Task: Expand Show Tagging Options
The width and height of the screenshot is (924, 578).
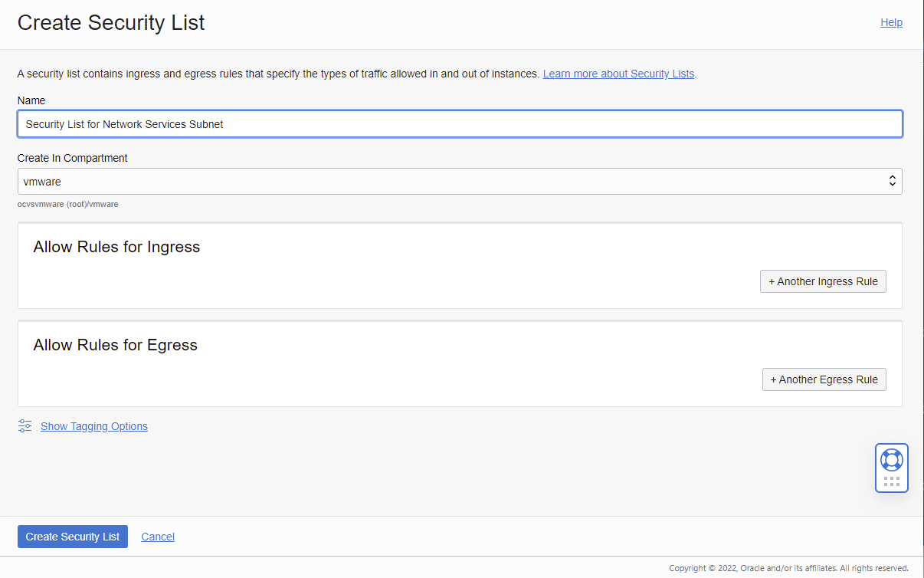Action: pyautogui.click(x=93, y=426)
